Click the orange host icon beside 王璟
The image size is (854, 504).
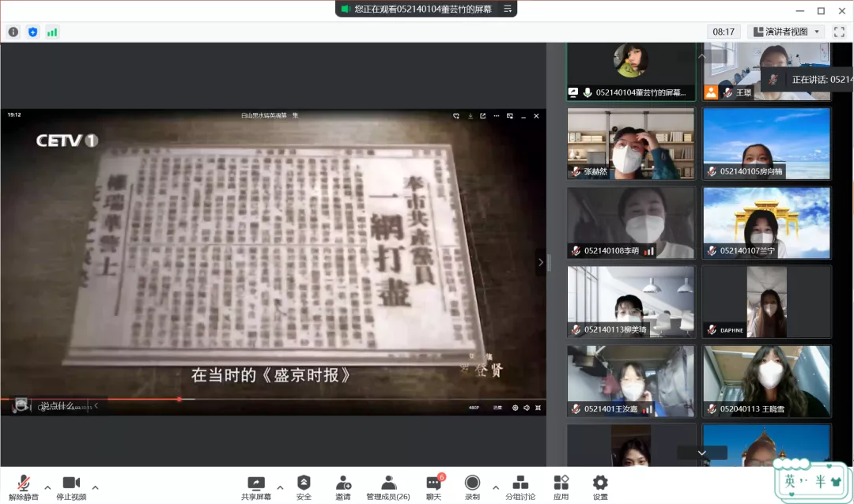click(x=711, y=92)
